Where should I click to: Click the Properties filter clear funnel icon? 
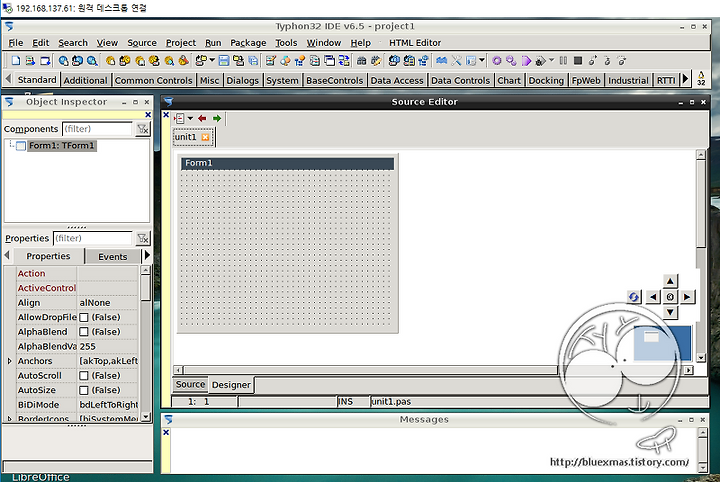point(143,238)
